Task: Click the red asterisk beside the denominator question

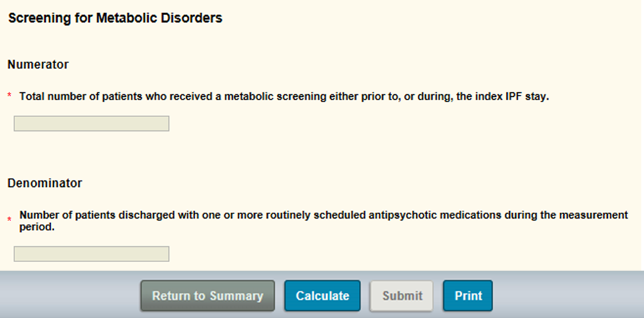Action: pyautogui.click(x=10, y=219)
